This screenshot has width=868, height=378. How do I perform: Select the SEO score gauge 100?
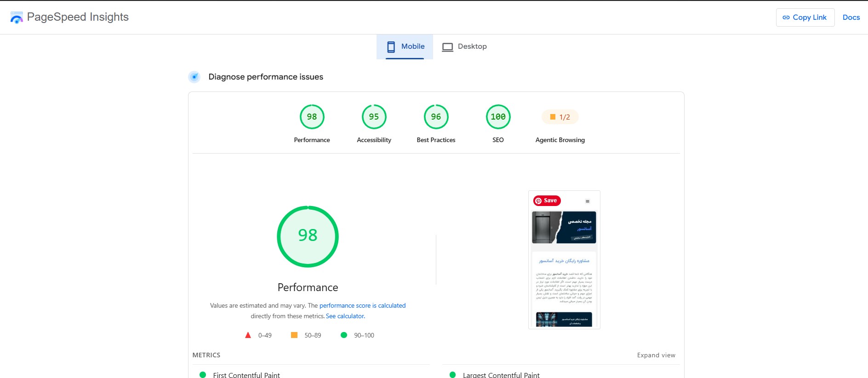point(498,117)
